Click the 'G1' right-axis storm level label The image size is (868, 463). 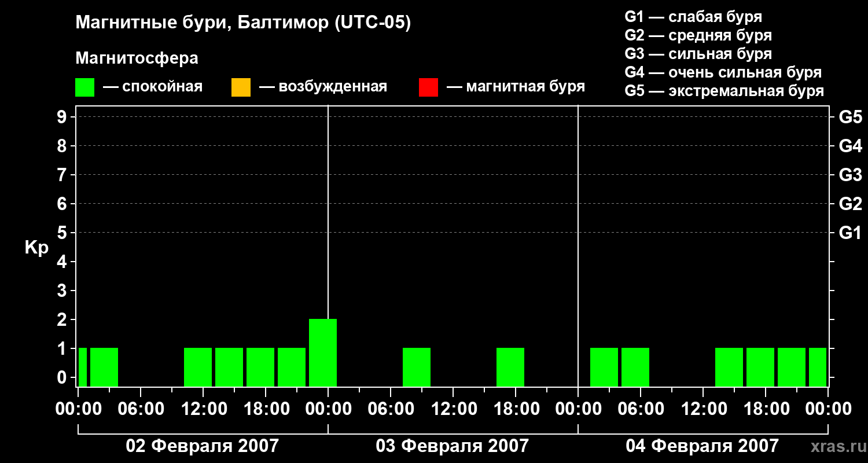pyautogui.click(x=851, y=233)
